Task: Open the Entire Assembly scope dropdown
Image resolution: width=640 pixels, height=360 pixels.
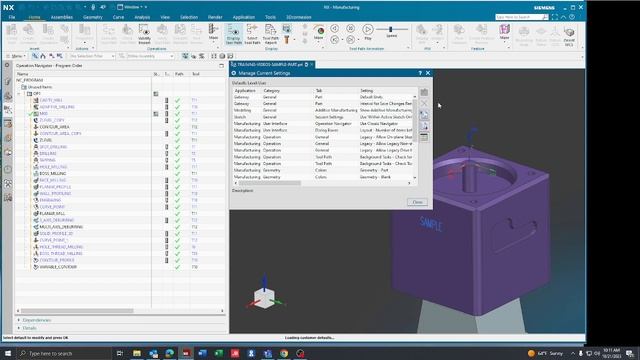Action: tap(150, 56)
